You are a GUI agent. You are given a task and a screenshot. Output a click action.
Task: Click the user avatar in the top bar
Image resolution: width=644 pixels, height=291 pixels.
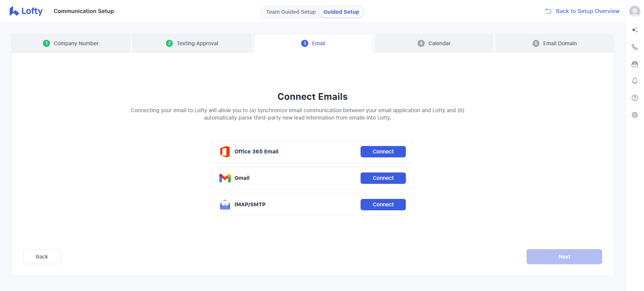pos(635,11)
